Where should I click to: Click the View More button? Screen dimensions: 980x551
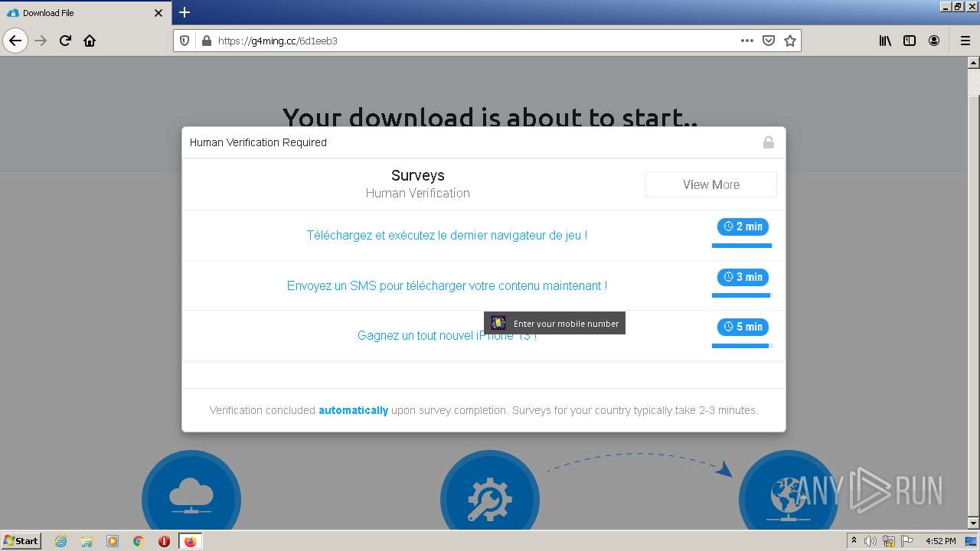coord(710,184)
